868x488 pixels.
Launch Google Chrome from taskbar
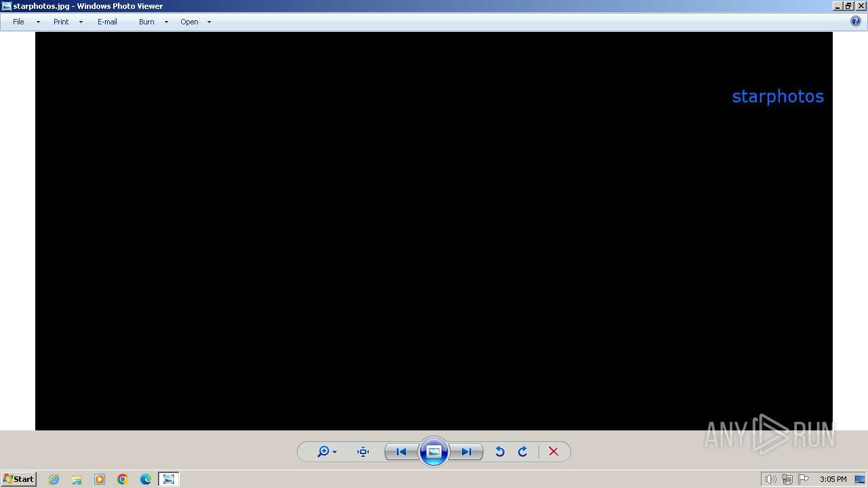[x=123, y=479]
